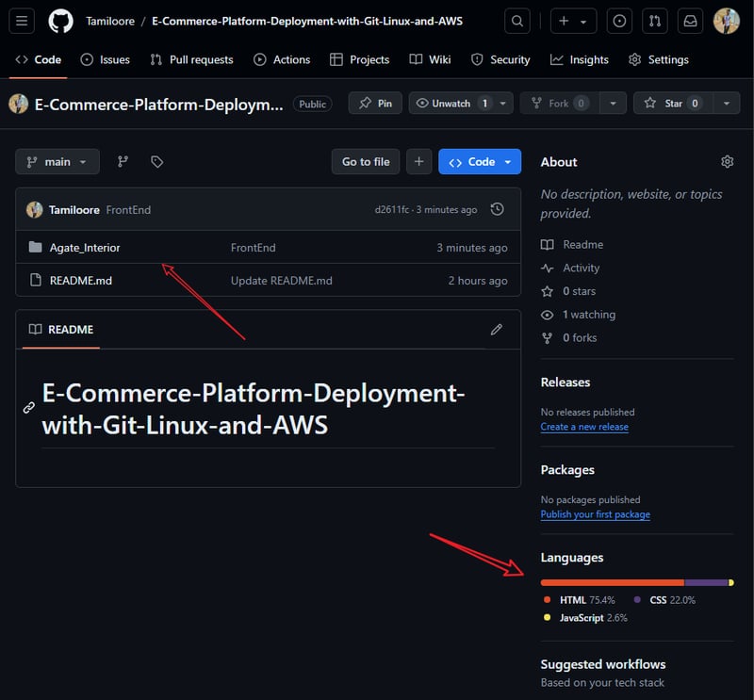The width and height of the screenshot is (754, 700).
Task: Toggle Star on this repository
Action: click(673, 104)
